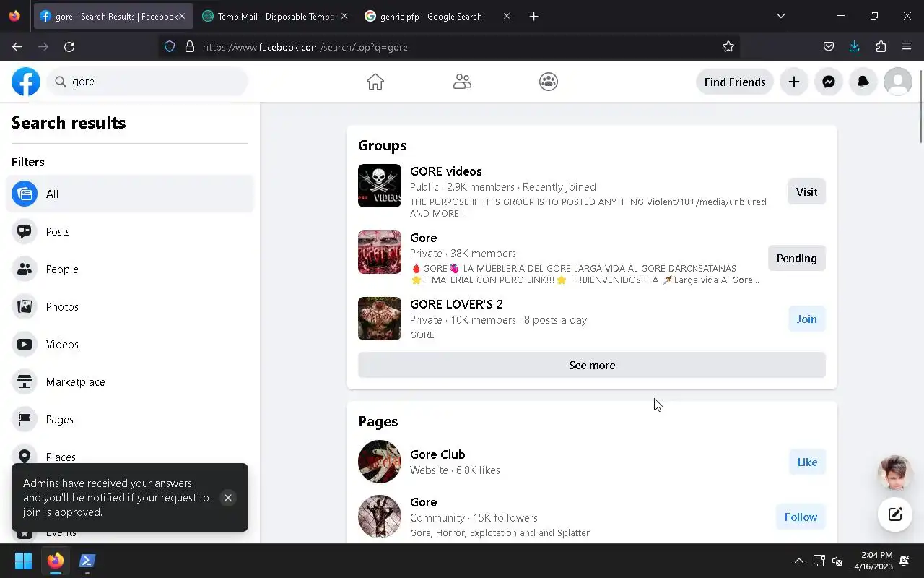Click the tracking protection shield icon
The height and width of the screenshot is (578, 924).
170,47
